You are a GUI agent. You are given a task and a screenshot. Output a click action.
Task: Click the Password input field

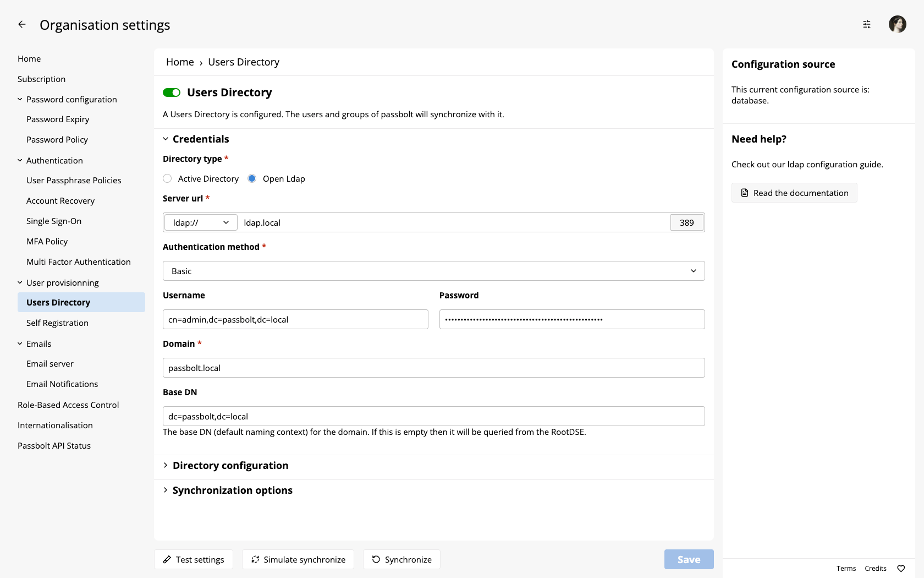(x=572, y=319)
